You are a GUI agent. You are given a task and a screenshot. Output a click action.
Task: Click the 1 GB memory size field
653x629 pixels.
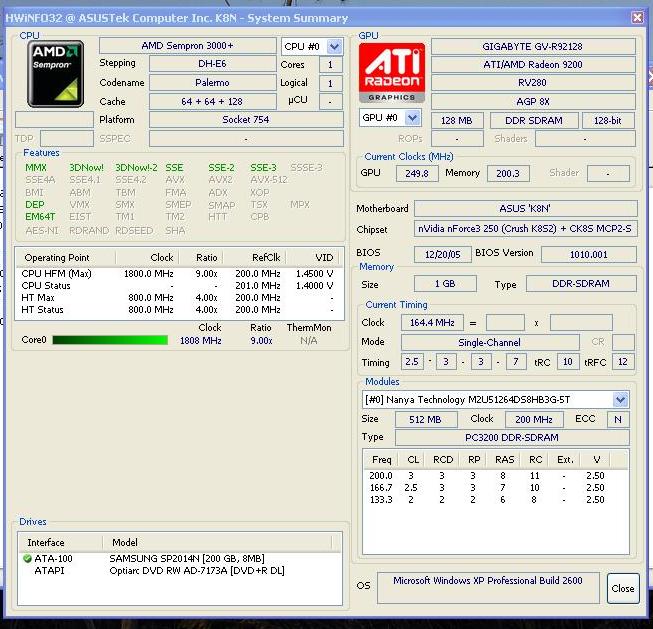(445, 284)
